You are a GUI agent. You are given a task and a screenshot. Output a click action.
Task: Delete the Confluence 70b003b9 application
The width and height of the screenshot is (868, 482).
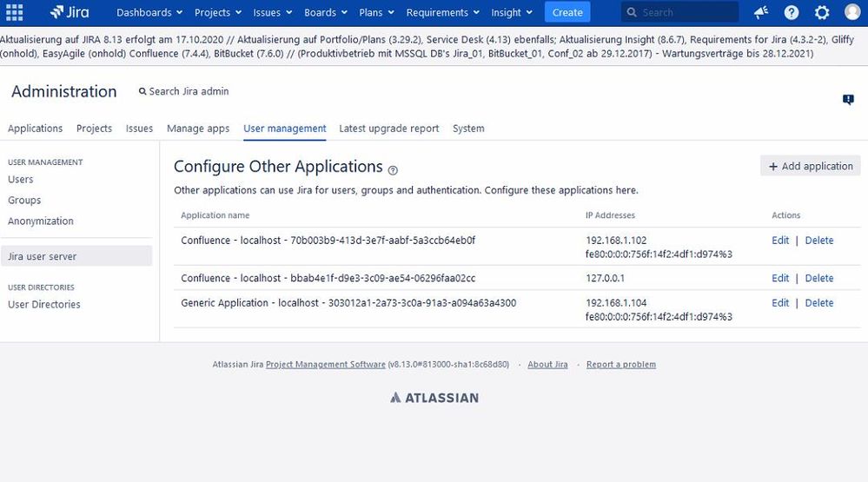[x=819, y=241]
